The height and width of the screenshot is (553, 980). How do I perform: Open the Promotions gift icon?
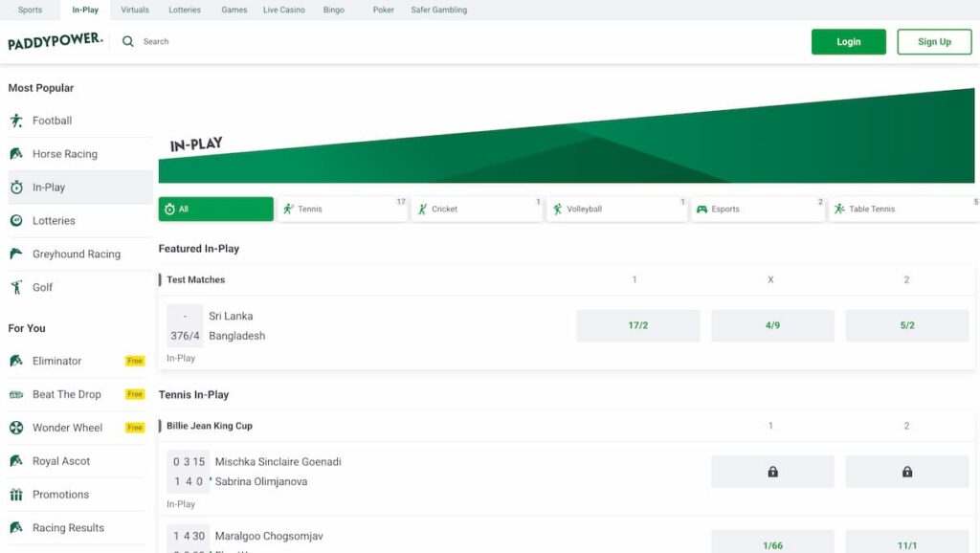16,495
